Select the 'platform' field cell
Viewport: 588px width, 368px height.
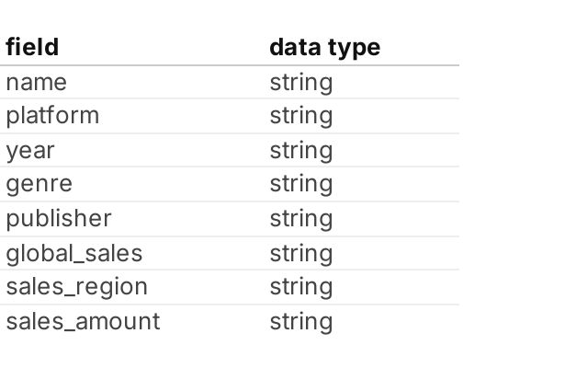click(x=52, y=116)
